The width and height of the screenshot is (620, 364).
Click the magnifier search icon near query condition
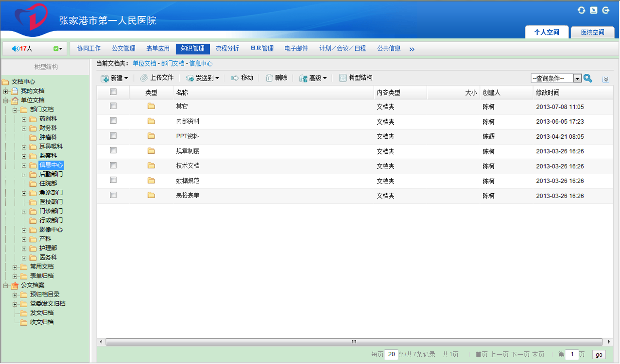pyautogui.click(x=587, y=78)
